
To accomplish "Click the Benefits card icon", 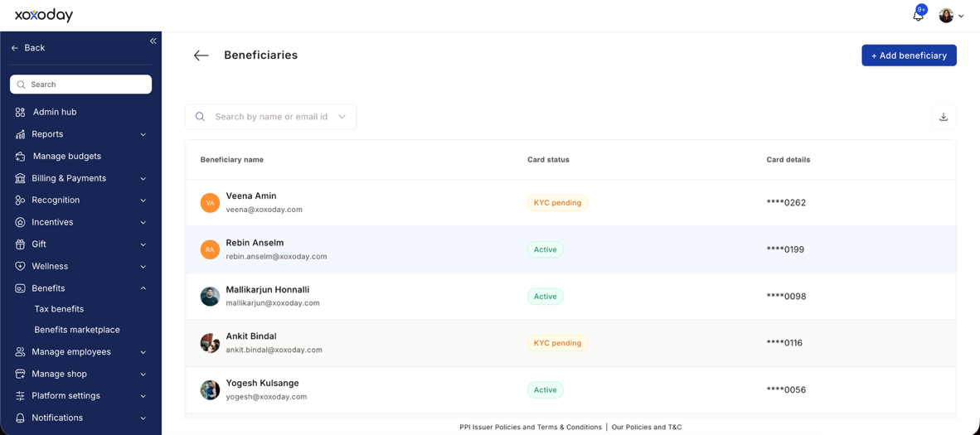I will click(20, 288).
